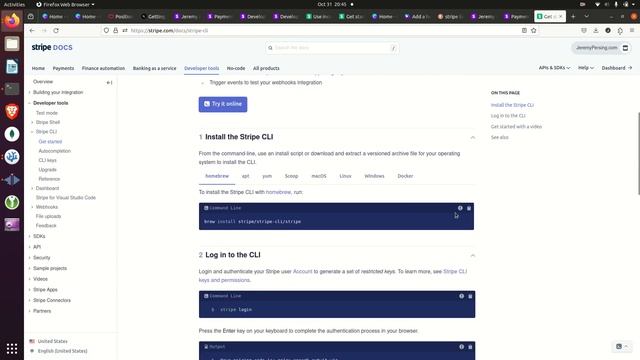Open Activities overview in top bar
The width and height of the screenshot is (640, 360).
[x=14, y=4]
